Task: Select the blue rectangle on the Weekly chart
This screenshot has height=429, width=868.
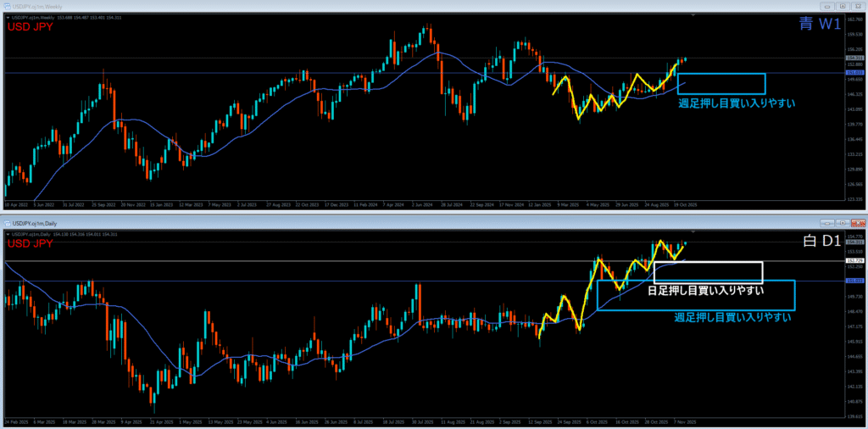Action: [x=721, y=75]
